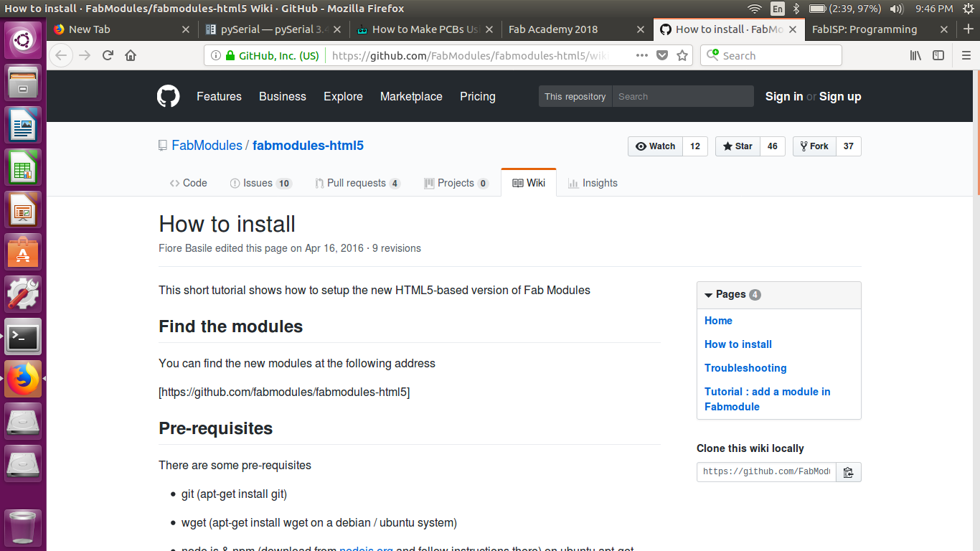Click the GitHub repository search field
The height and width of the screenshot is (551, 980).
pyautogui.click(x=682, y=96)
